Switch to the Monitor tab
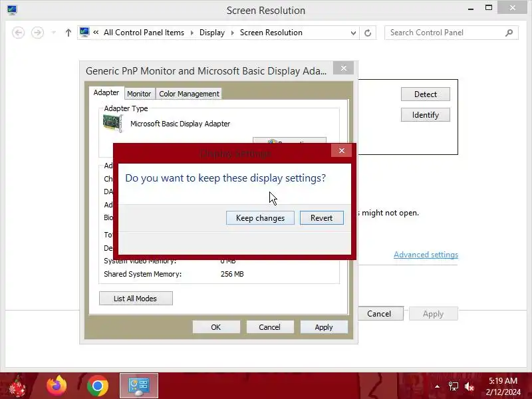The width and height of the screenshot is (532, 399). pos(139,94)
